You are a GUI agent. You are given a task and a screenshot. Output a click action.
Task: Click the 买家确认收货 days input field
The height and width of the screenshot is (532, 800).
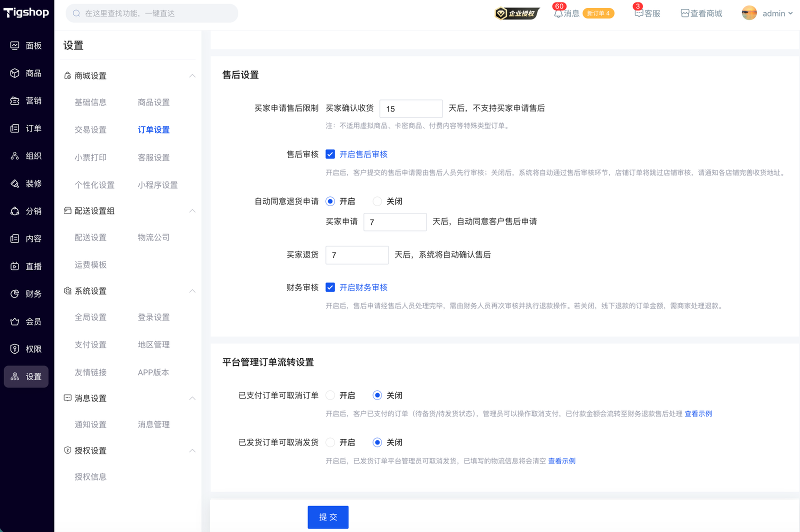411,108
